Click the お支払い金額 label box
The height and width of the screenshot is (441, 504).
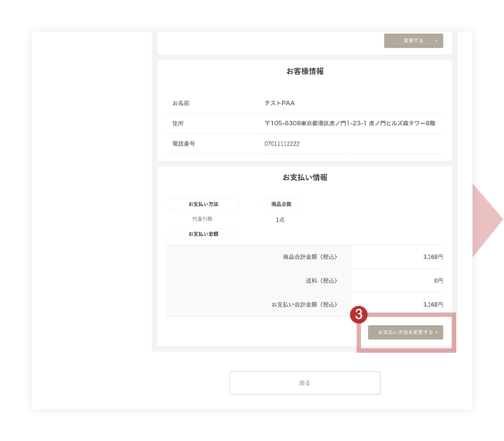click(x=203, y=234)
